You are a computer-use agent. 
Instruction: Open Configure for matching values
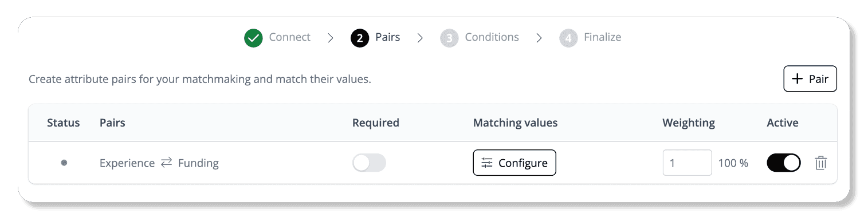point(514,163)
